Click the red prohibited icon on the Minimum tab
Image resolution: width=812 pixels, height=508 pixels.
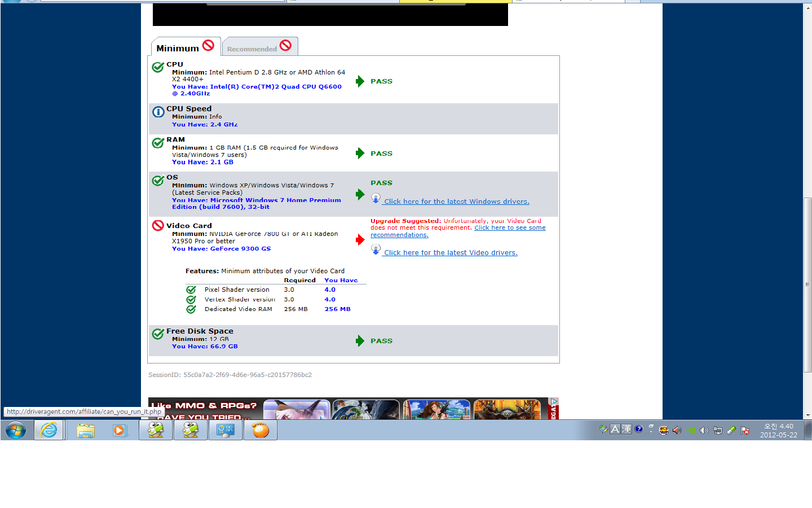pyautogui.click(x=208, y=45)
